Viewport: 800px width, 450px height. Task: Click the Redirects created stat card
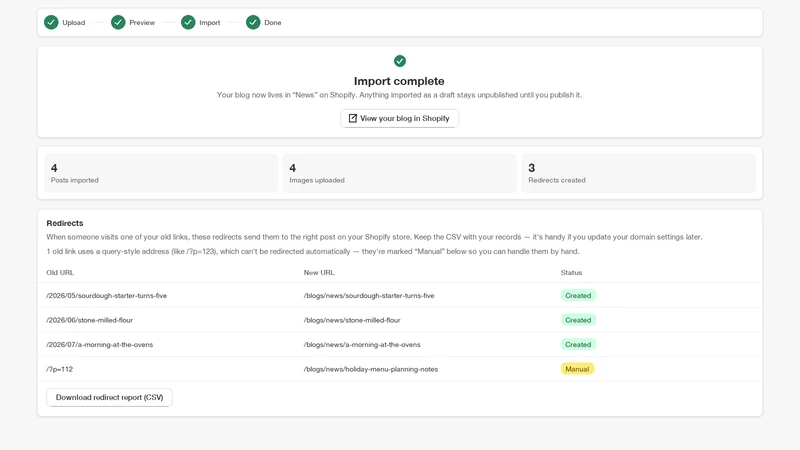tap(638, 173)
